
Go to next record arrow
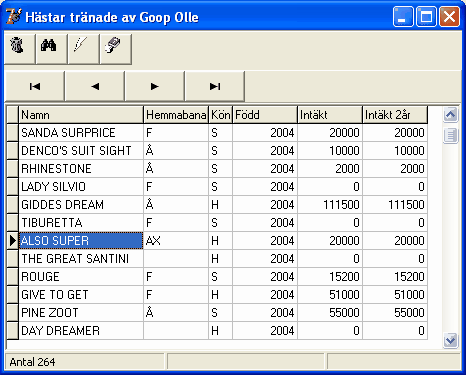pos(155,86)
